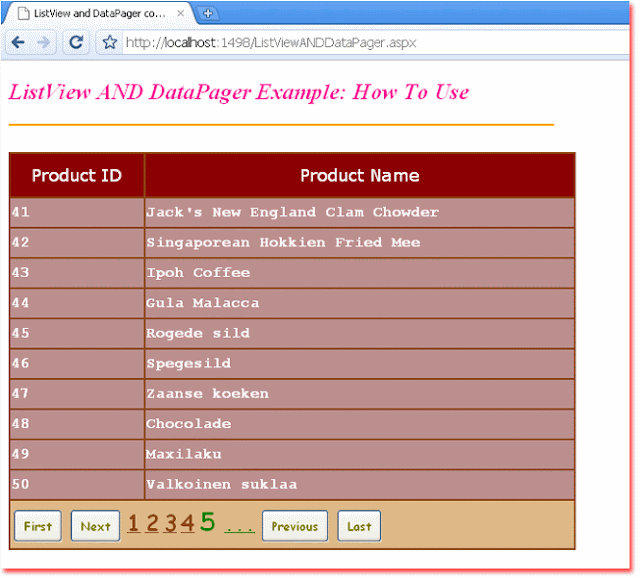Select the Gula Malacca cell

(360, 303)
